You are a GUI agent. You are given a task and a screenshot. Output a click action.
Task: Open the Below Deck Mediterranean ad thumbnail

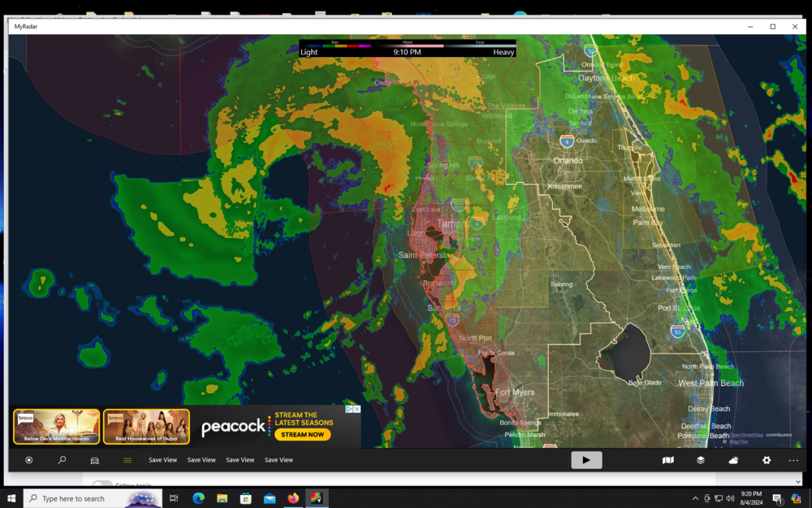57,427
